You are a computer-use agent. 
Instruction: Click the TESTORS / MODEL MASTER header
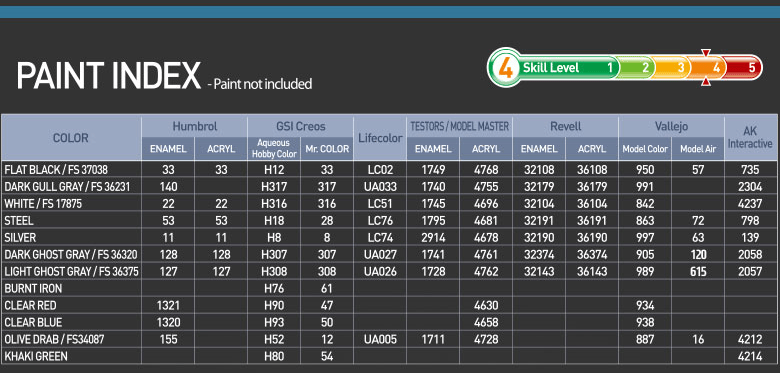[x=459, y=127]
